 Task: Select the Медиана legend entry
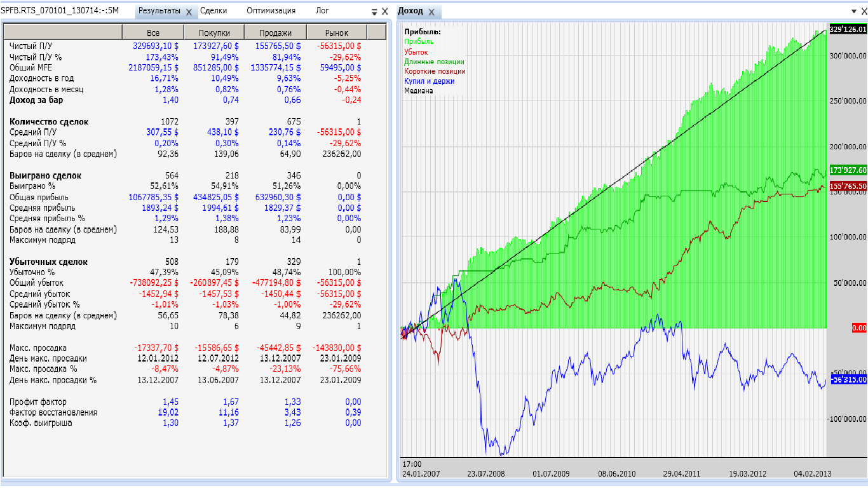click(x=419, y=91)
